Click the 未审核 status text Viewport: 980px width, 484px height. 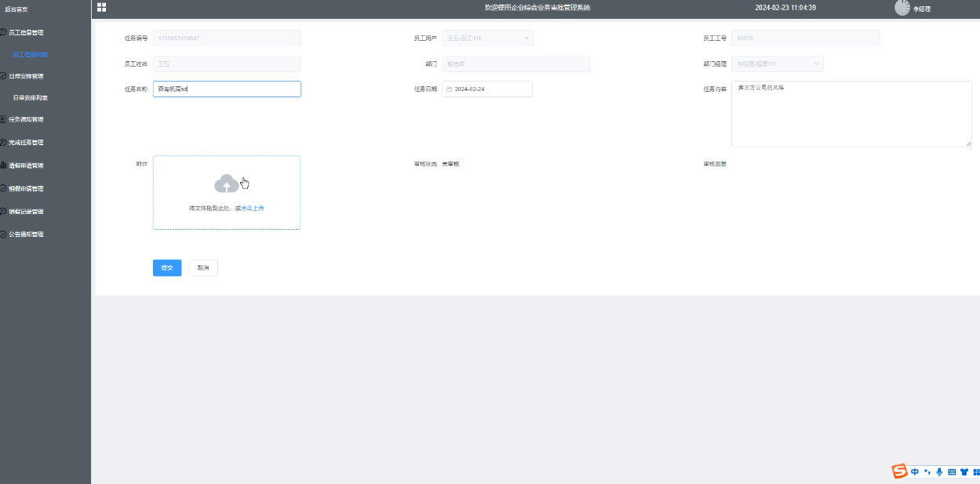coord(450,165)
